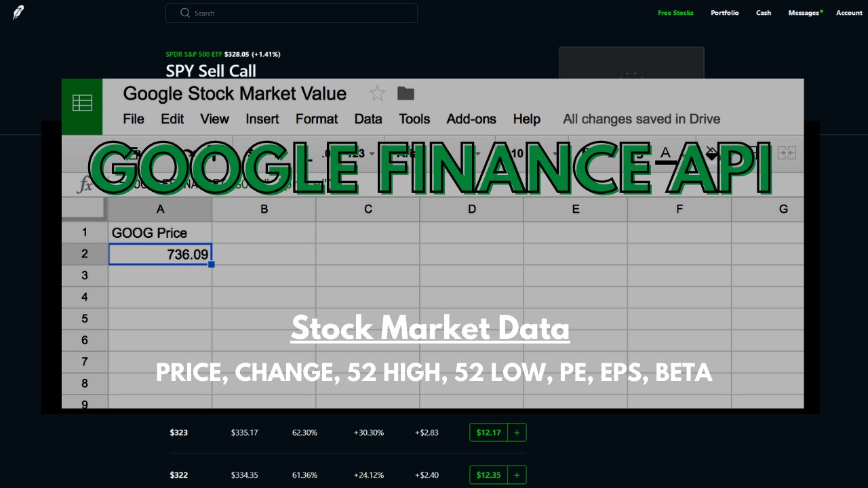Select row 3 header
Screen dimensions: 868x488
point(85,275)
